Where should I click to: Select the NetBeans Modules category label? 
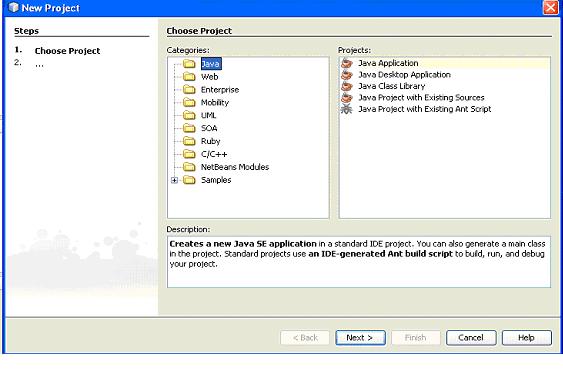(235, 167)
